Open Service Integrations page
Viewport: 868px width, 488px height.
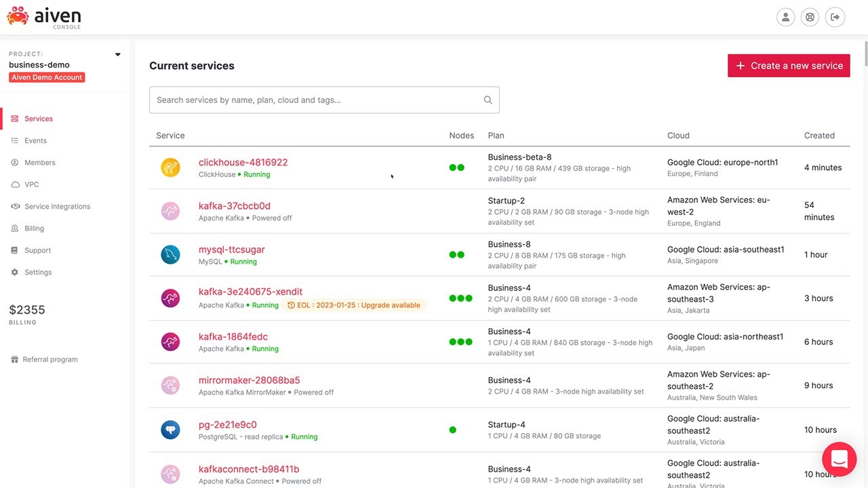pos(57,206)
